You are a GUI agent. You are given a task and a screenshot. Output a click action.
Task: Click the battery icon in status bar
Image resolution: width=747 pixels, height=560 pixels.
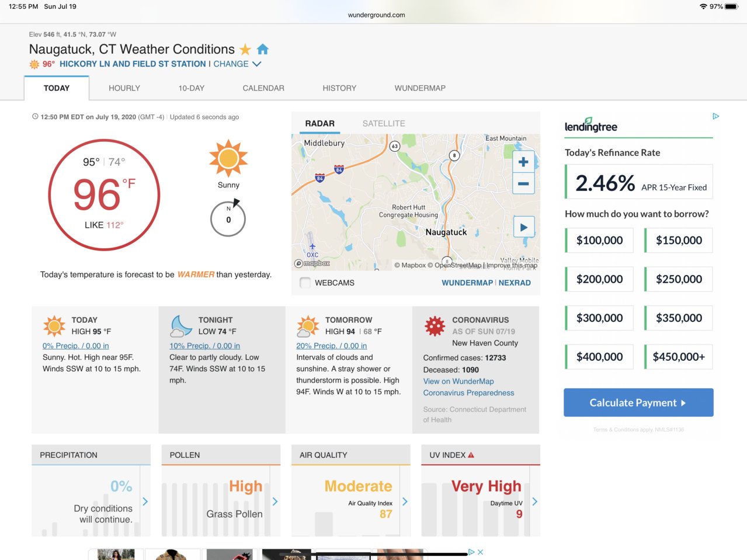(x=731, y=6)
